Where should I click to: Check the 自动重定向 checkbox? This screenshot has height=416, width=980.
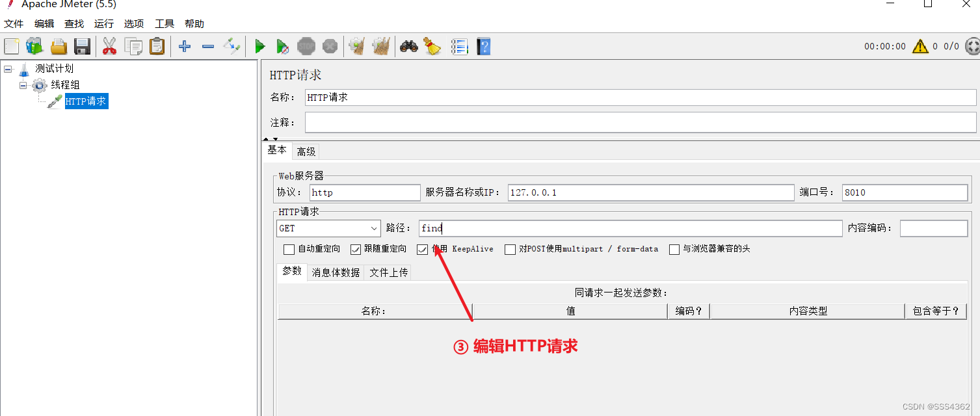[289, 249]
